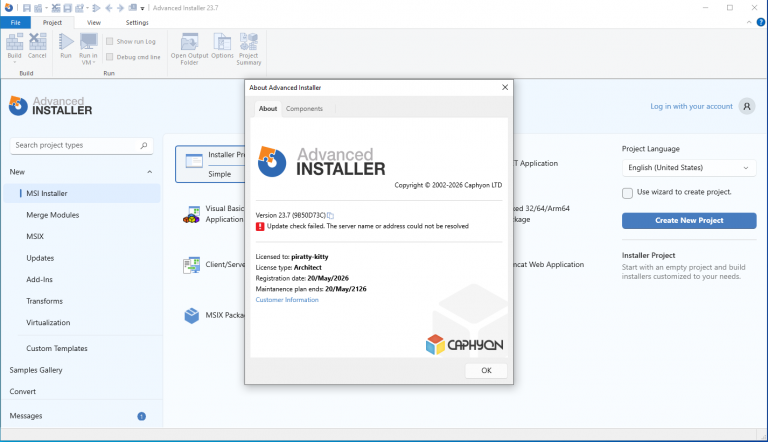768x442 pixels.
Task: Enable the Show run Log checkbox
Action: (x=110, y=41)
